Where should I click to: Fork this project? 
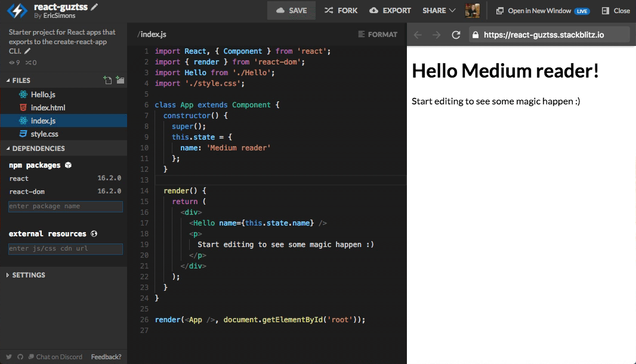point(341,11)
